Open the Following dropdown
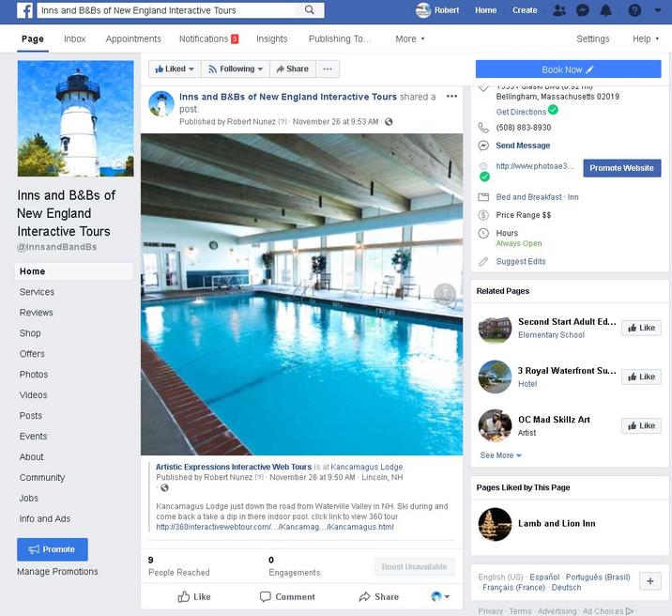 tap(236, 69)
